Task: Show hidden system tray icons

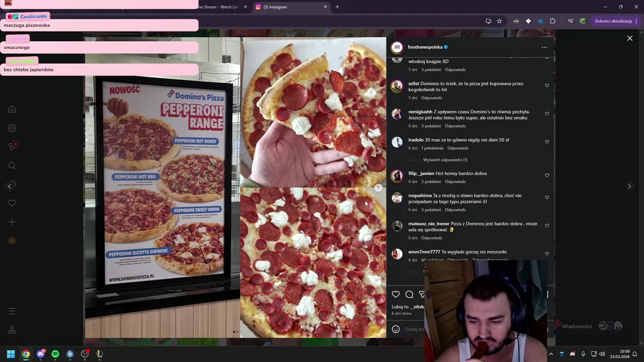Action: tap(551, 354)
